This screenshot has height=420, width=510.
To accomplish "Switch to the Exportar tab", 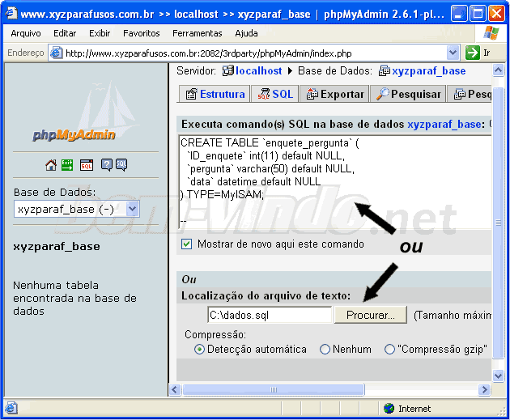I will (334, 94).
